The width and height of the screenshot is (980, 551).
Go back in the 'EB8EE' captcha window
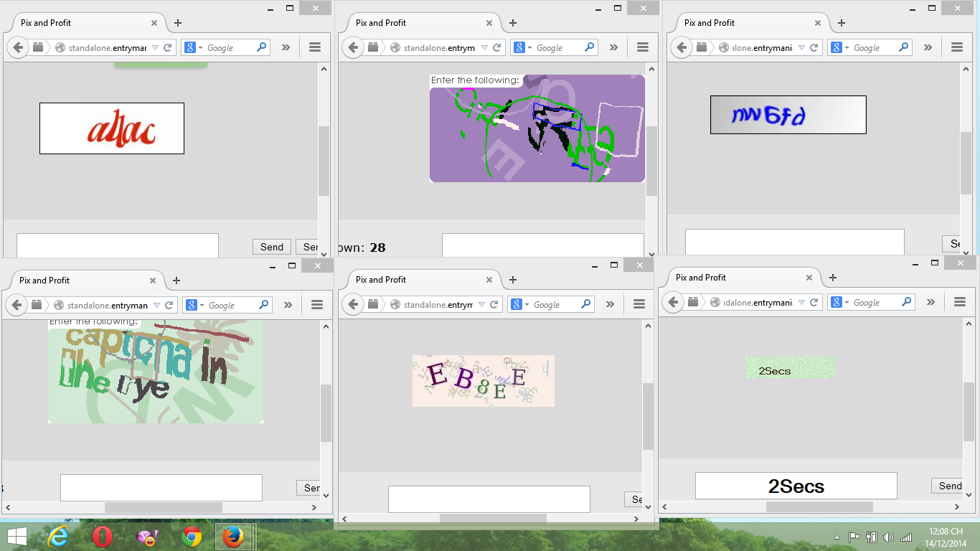353,304
